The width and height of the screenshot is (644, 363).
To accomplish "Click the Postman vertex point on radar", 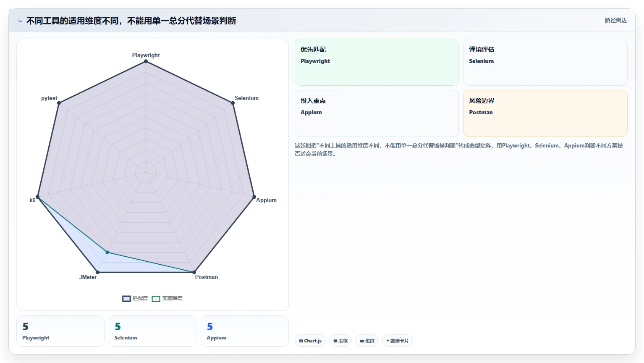I will pyautogui.click(x=194, y=272).
